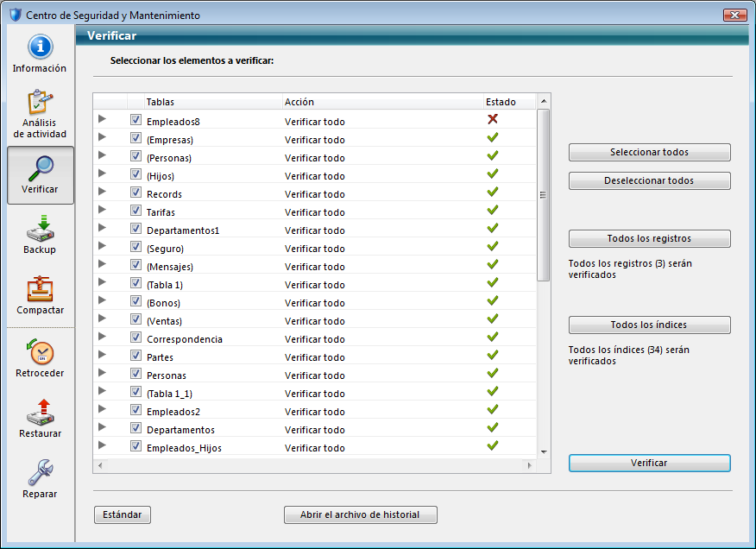Click green check status of (Tabla 1_1)
Viewport: 756px width, 549px height.
[x=492, y=391]
